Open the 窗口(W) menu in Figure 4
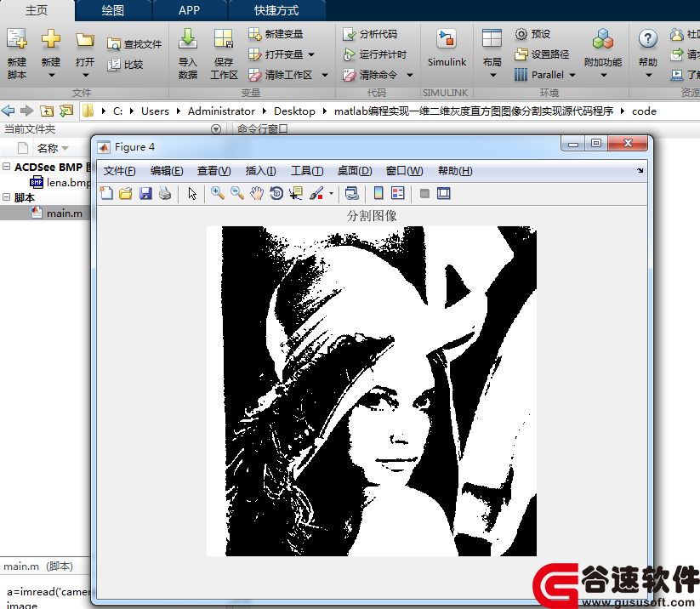Image resolution: width=700 pixels, height=609 pixels. pyautogui.click(x=404, y=171)
